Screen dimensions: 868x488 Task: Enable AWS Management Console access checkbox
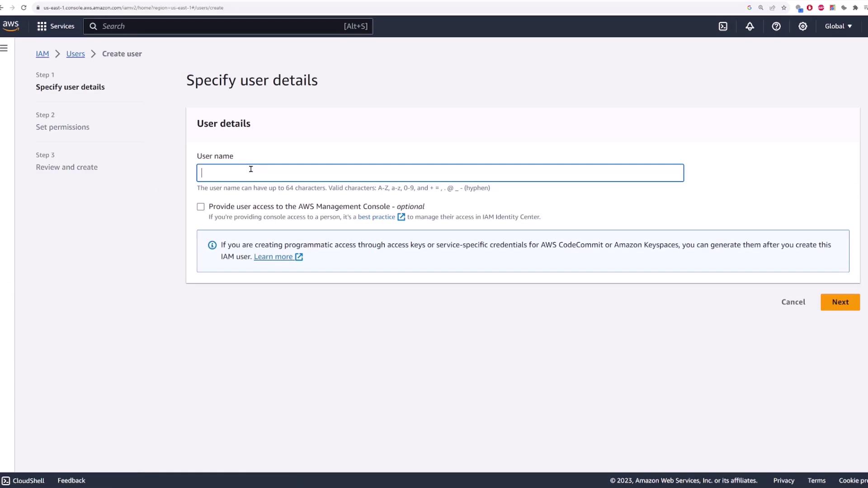(201, 206)
